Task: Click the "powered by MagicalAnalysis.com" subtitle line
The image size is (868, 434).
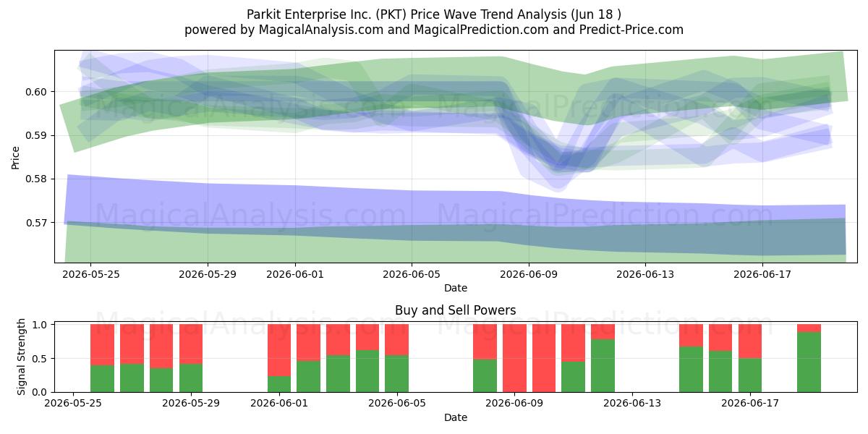Action: [x=434, y=30]
